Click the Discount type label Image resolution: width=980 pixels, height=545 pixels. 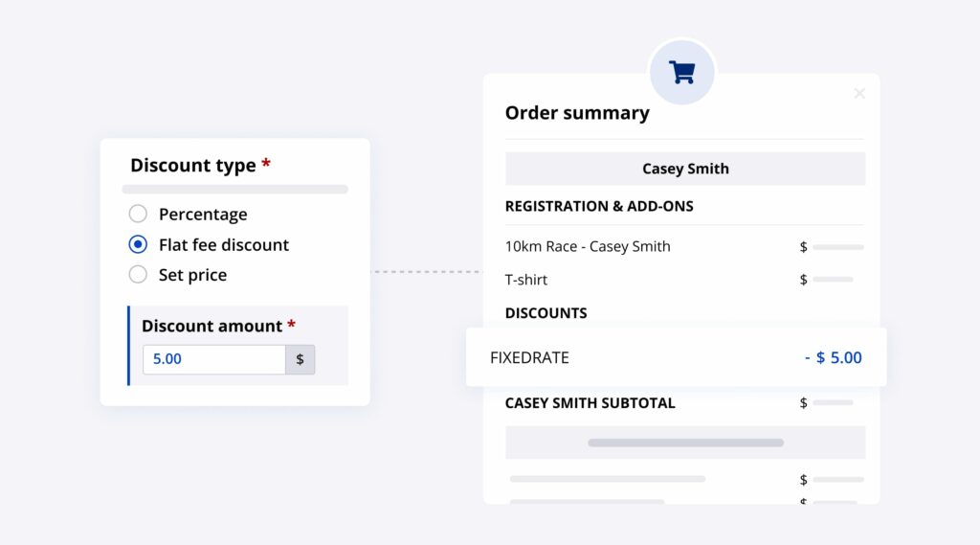pyautogui.click(x=192, y=165)
